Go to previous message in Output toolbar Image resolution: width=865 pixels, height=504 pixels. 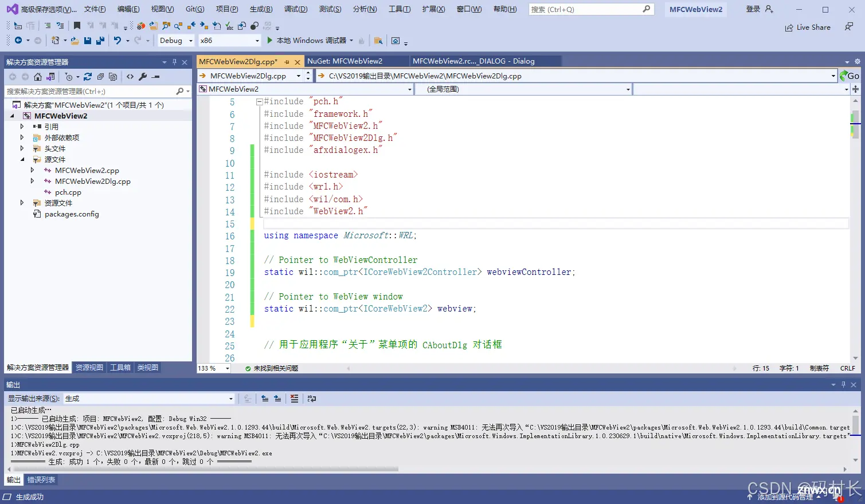tap(265, 399)
